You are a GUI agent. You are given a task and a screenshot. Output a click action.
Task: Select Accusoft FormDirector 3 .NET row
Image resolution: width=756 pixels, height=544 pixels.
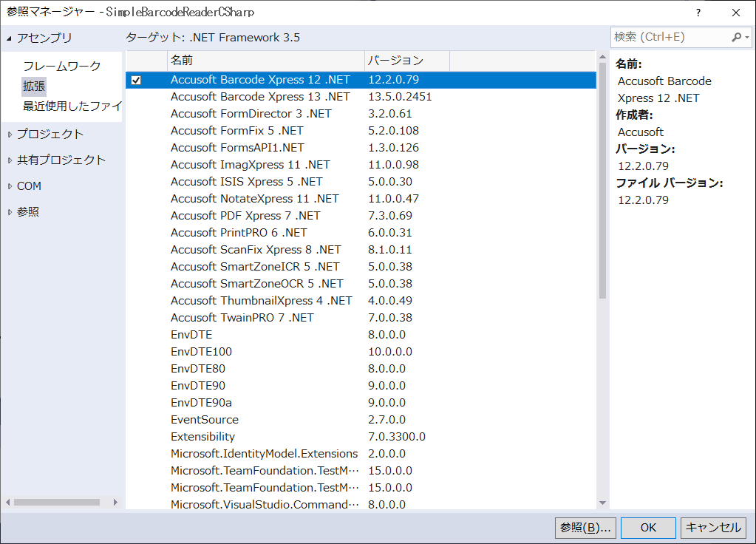tap(361, 114)
